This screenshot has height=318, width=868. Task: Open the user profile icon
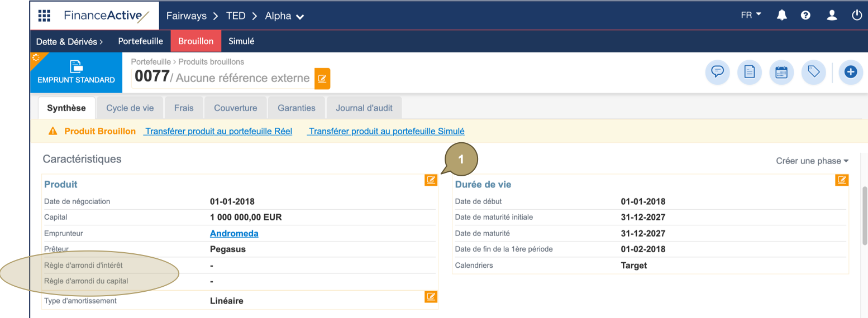coord(832,16)
